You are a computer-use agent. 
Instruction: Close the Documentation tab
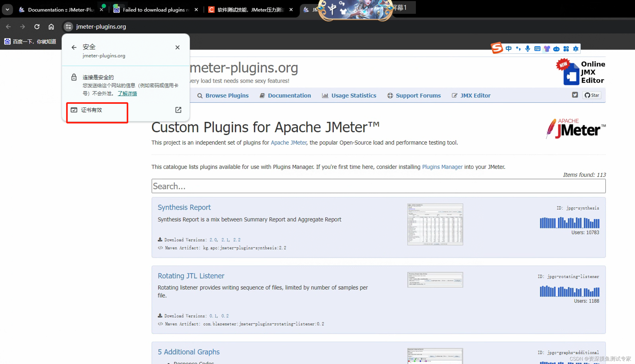click(x=101, y=10)
